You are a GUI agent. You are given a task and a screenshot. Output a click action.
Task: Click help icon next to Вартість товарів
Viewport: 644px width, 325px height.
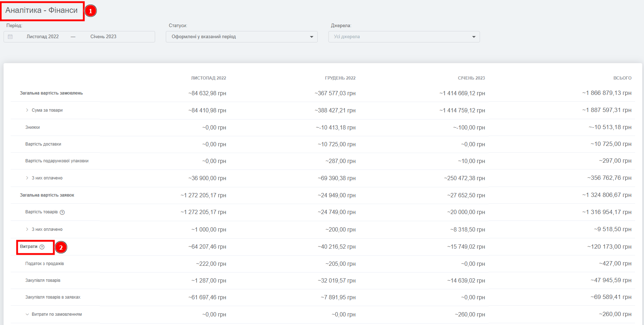62,212
